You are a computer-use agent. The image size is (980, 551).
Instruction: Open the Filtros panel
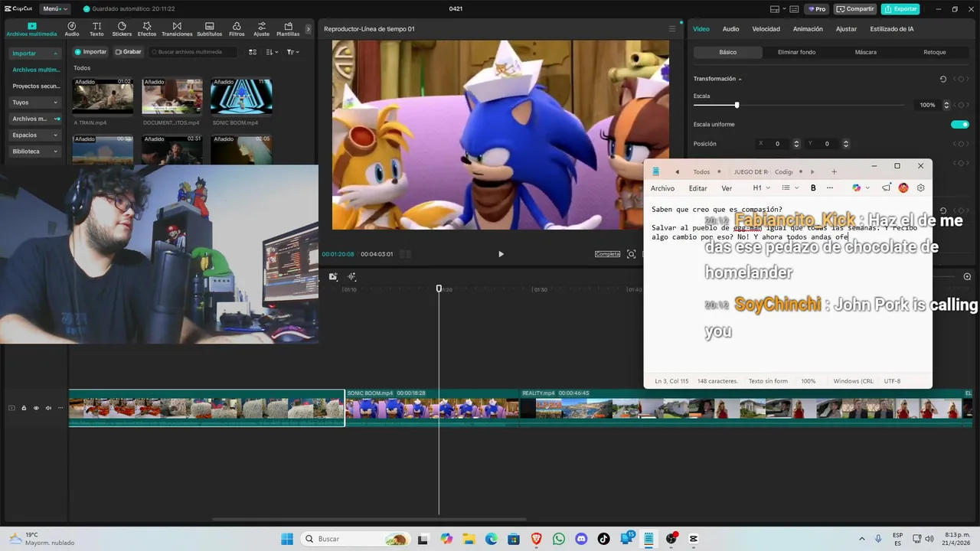(237, 29)
